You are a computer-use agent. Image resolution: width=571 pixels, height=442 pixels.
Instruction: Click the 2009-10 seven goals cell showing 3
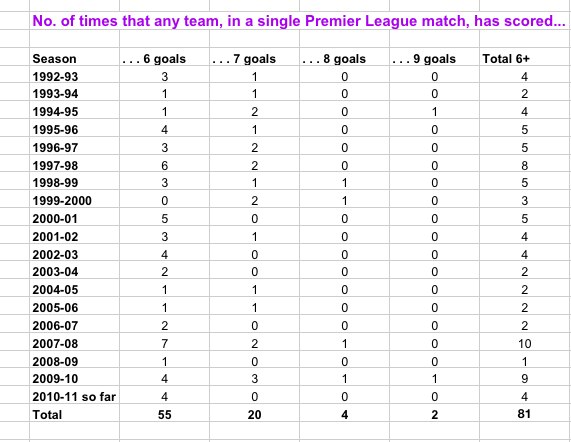[254, 378]
